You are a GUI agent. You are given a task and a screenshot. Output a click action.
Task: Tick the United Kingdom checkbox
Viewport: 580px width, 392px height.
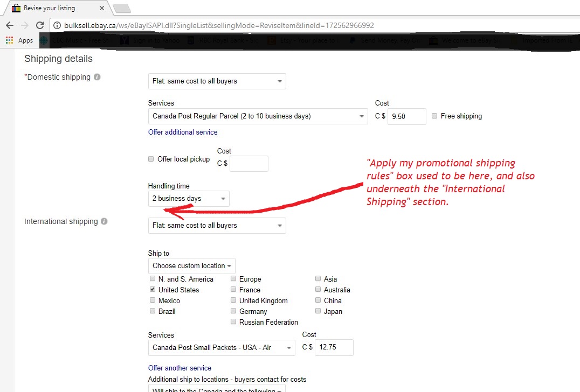[x=233, y=300]
